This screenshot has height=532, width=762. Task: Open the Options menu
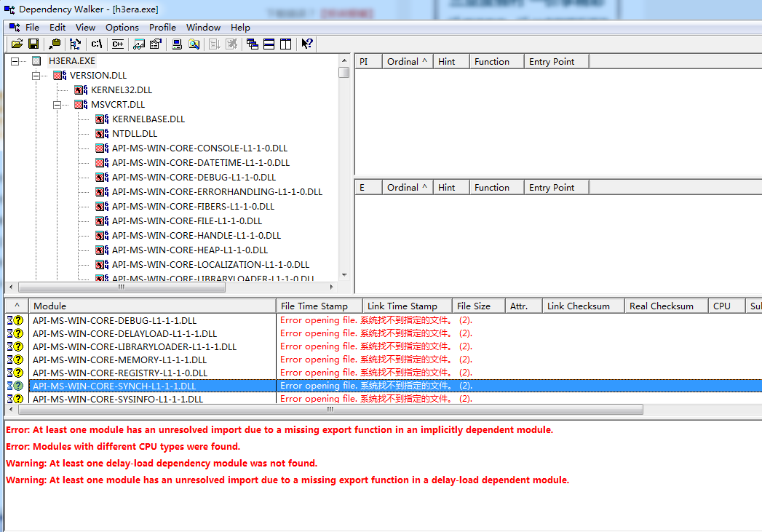click(122, 27)
